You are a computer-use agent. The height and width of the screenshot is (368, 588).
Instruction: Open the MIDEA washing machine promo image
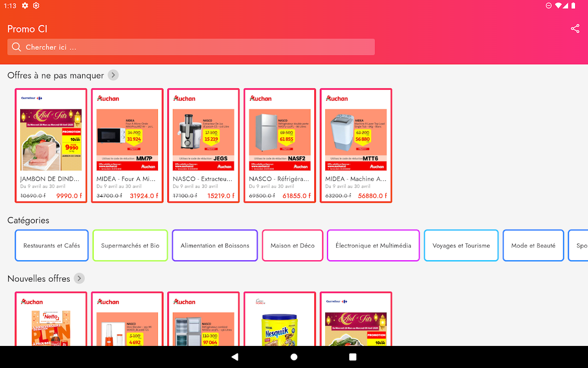coord(356,140)
